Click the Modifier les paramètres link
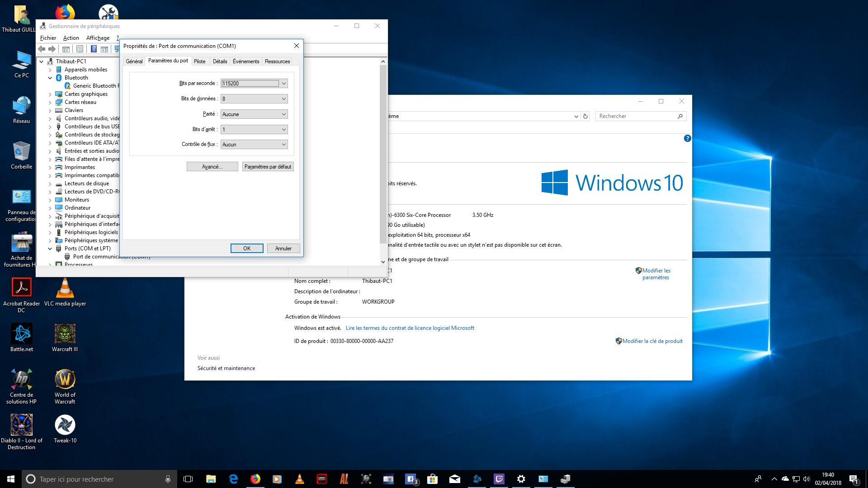The width and height of the screenshot is (868, 488). (x=656, y=274)
